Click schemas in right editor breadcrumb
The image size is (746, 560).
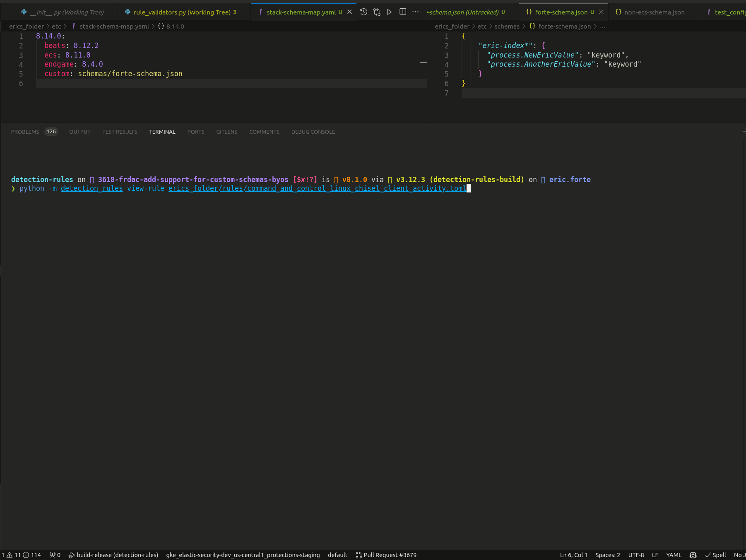click(x=507, y=26)
